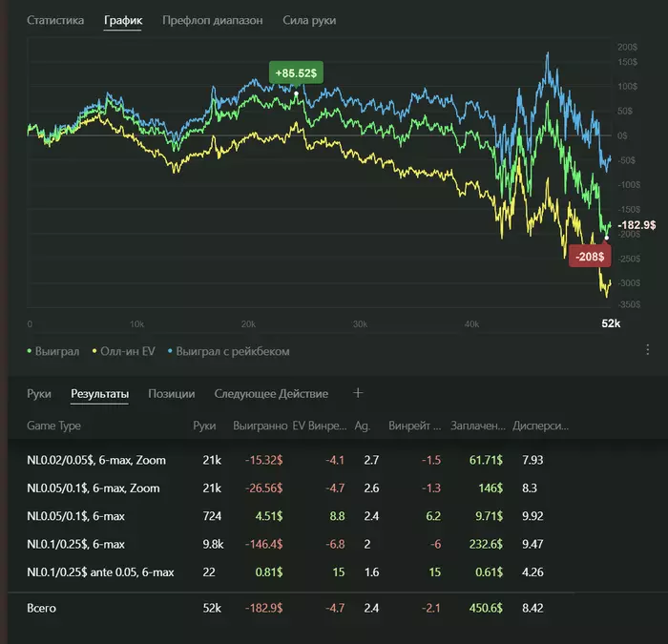Click the +85.52$ peak marker on graph
The height and width of the screenshot is (644, 668).
tap(298, 73)
